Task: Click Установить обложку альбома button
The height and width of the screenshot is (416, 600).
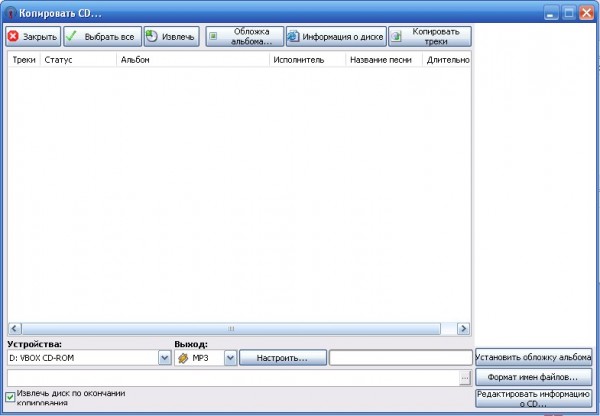Action: [533, 357]
